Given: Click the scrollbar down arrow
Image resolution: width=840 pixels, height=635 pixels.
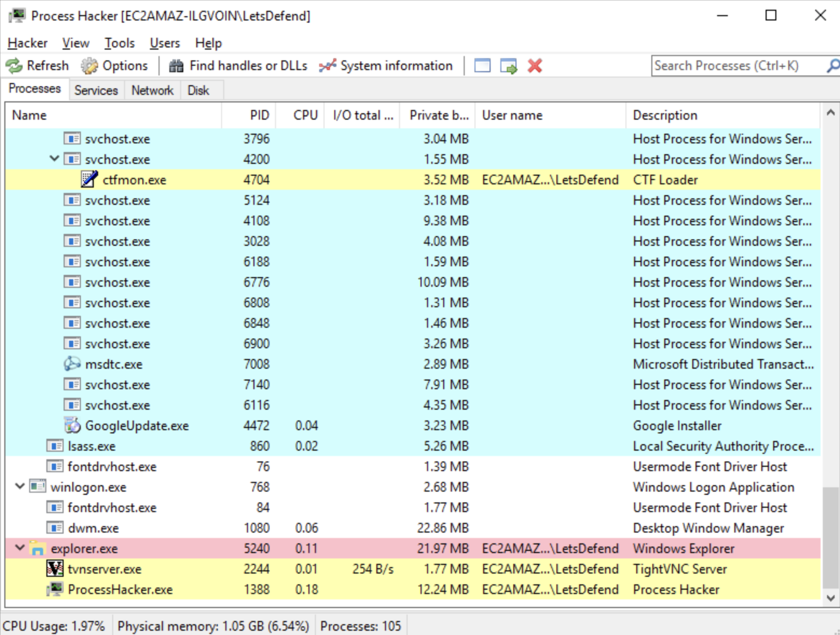Looking at the screenshot, I should 830,597.
